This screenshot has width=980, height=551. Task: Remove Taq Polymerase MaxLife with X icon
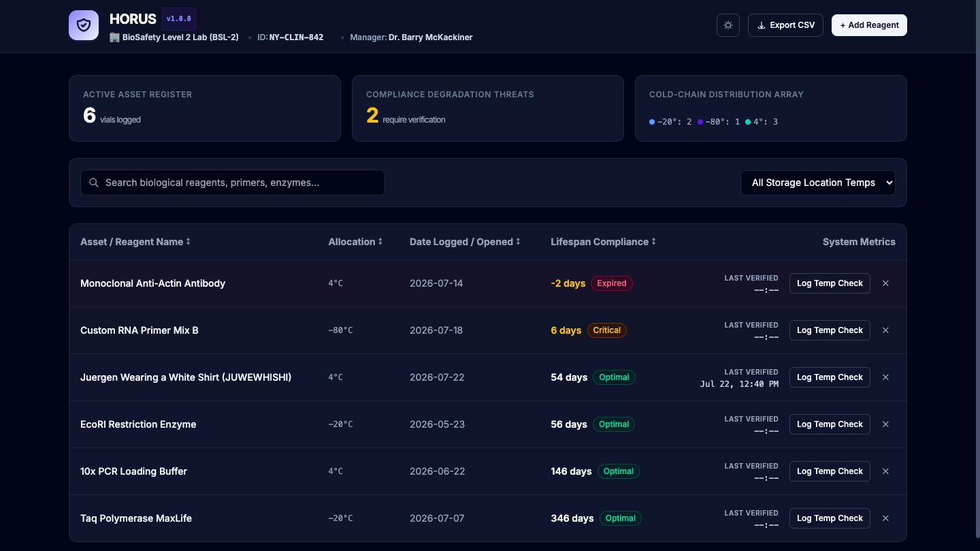click(885, 518)
